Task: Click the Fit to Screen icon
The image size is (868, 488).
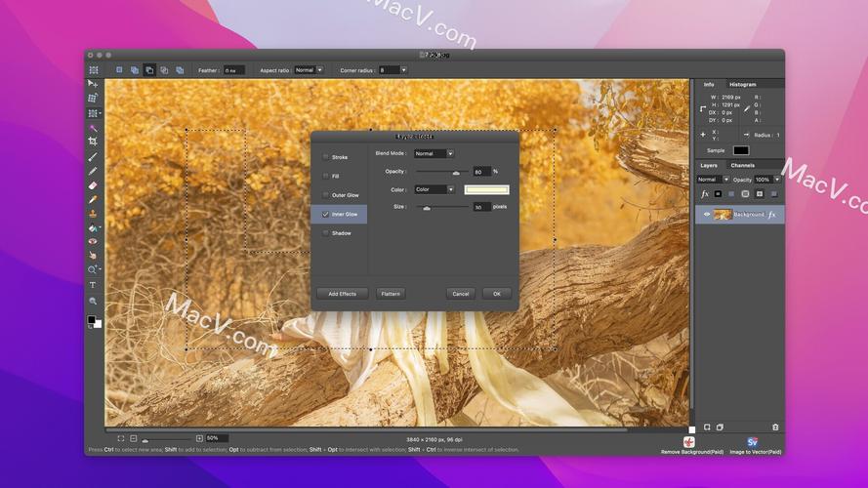Action: [x=121, y=438]
